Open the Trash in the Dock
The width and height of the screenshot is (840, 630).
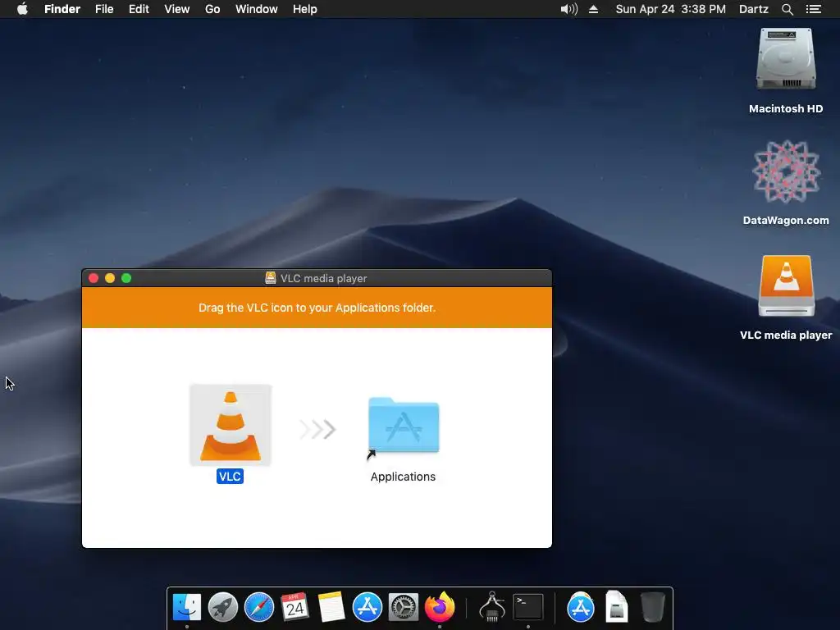[x=652, y=607]
